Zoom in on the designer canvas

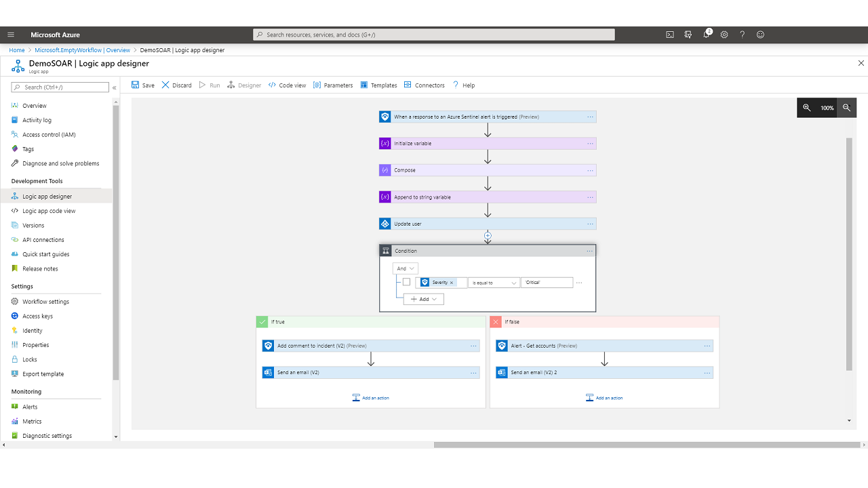click(x=807, y=108)
